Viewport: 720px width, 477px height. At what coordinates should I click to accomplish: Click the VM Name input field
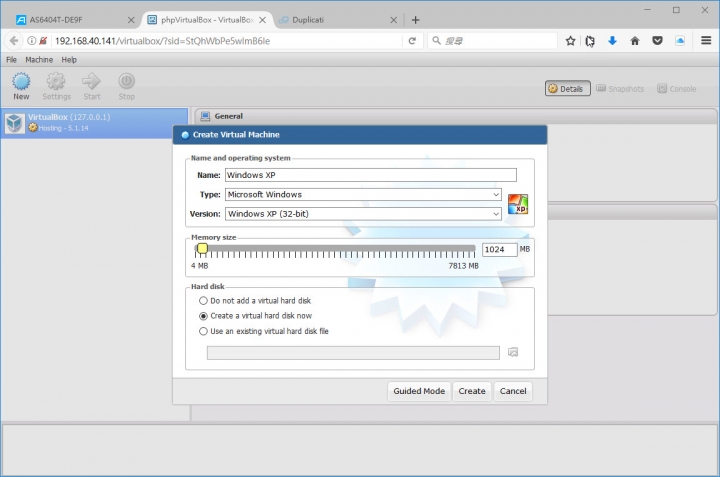pos(371,175)
